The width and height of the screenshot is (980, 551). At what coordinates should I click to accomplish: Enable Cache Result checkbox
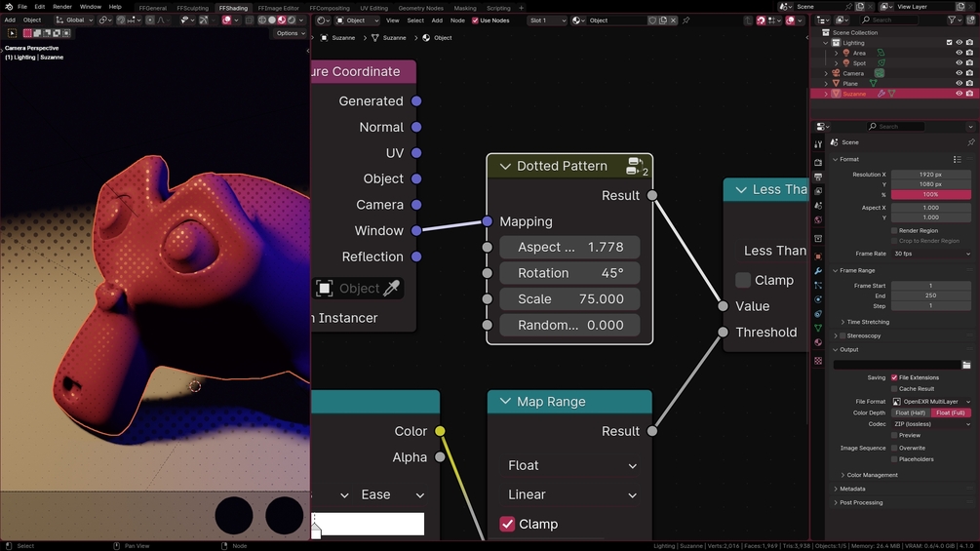click(894, 388)
